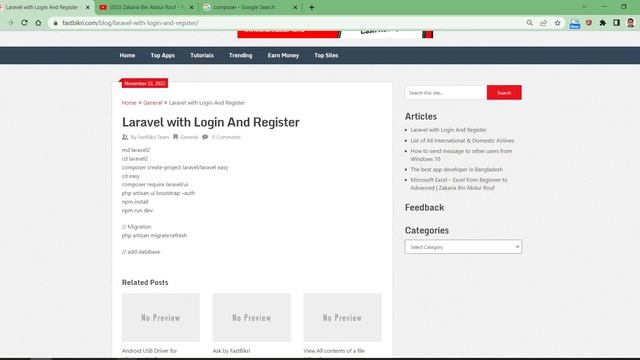Screen dimensions: 640x360
Task: Open the site security padlock info
Action: (x=56, y=23)
